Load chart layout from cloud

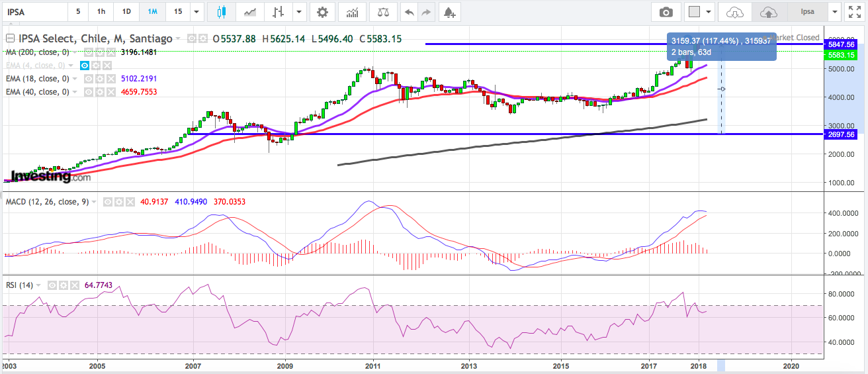[x=735, y=12]
